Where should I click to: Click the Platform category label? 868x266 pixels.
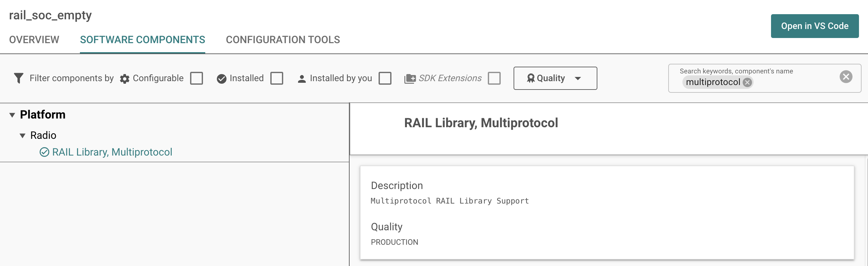pos(43,115)
